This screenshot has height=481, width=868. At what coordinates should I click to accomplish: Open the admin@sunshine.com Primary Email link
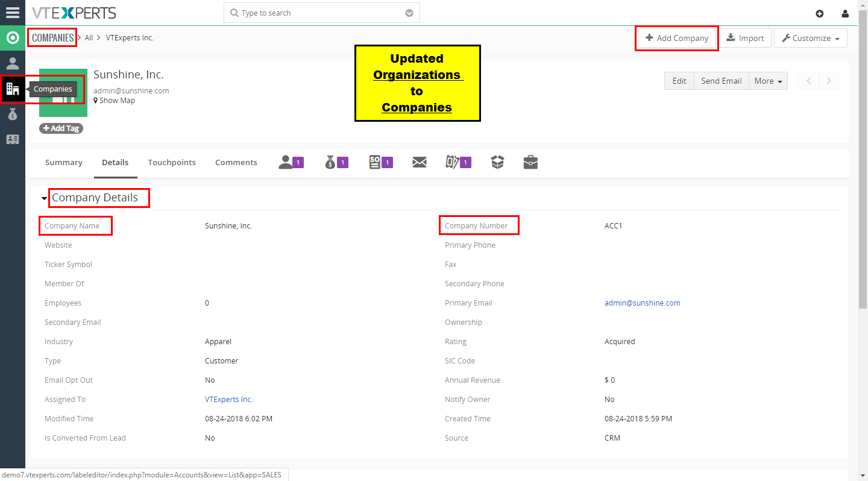click(643, 303)
